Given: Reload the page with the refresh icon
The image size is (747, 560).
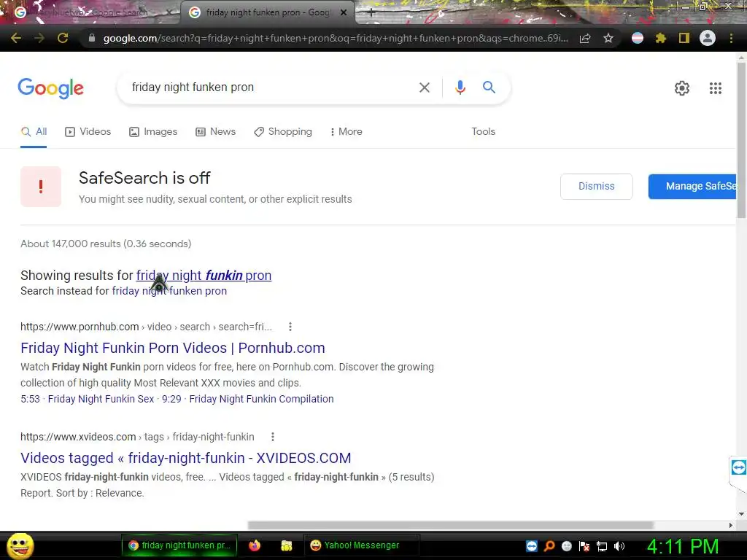Looking at the screenshot, I should (63, 38).
